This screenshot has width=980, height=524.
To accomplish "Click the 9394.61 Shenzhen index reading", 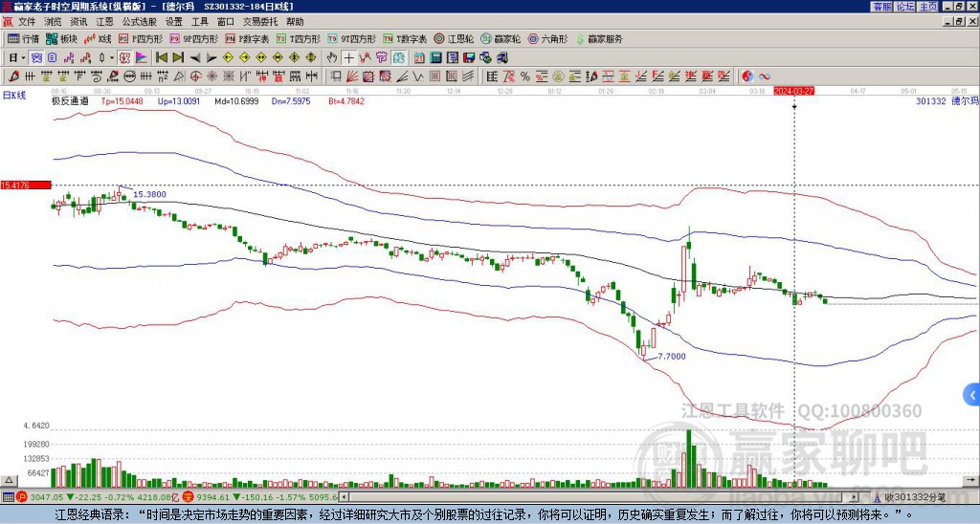I will [213, 497].
